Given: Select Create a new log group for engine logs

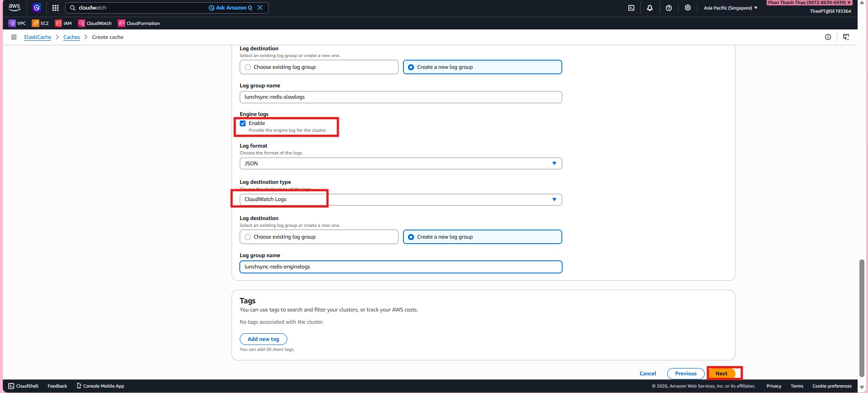Looking at the screenshot, I should coord(483,237).
